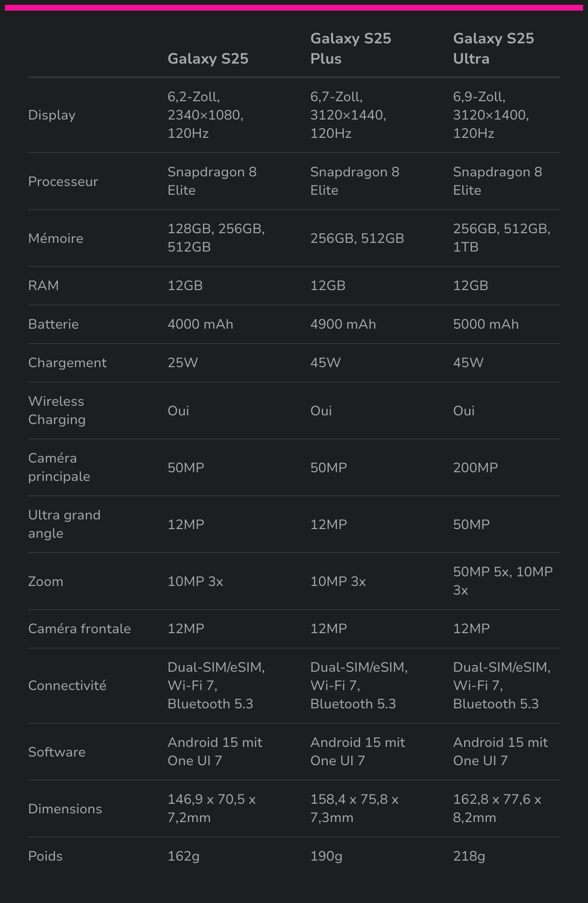The width and height of the screenshot is (588, 903).
Task: Select the 6,2-Zoll display specification cell
Action: point(205,115)
